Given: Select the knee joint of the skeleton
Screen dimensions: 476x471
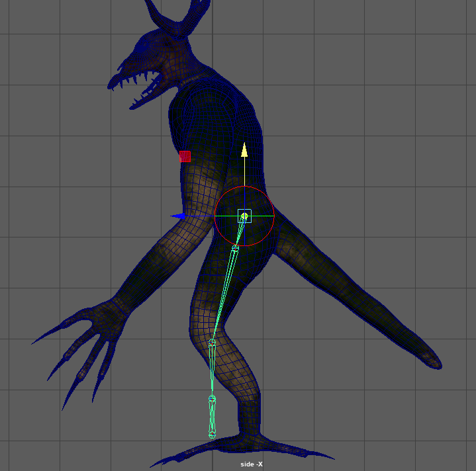Looking at the screenshot, I should click(x=213, y=343).
